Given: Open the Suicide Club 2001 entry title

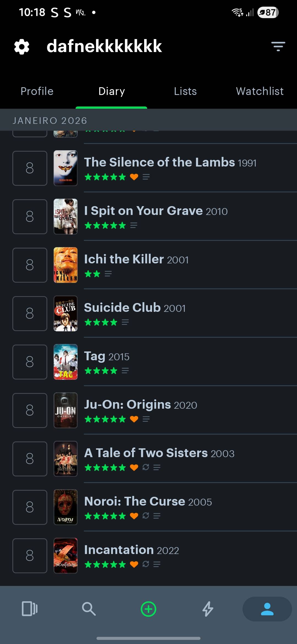Looking at the screenshot, I should [x=135, y=308].
